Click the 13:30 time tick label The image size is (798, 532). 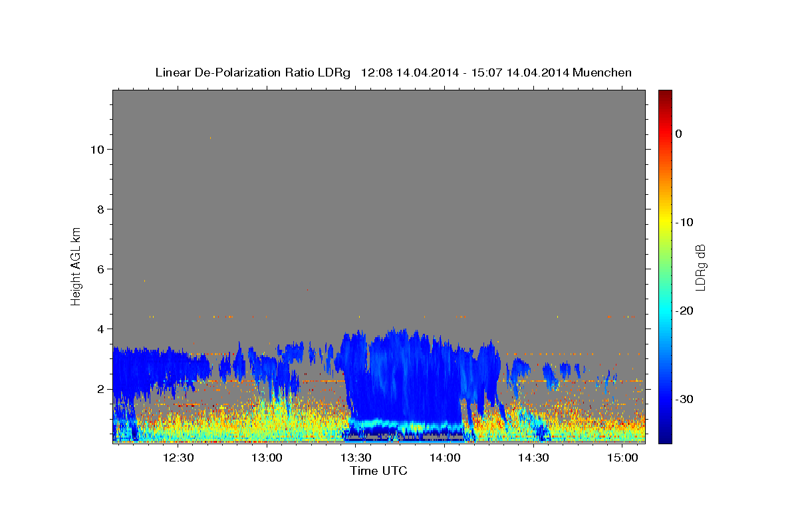click(356, 458)
